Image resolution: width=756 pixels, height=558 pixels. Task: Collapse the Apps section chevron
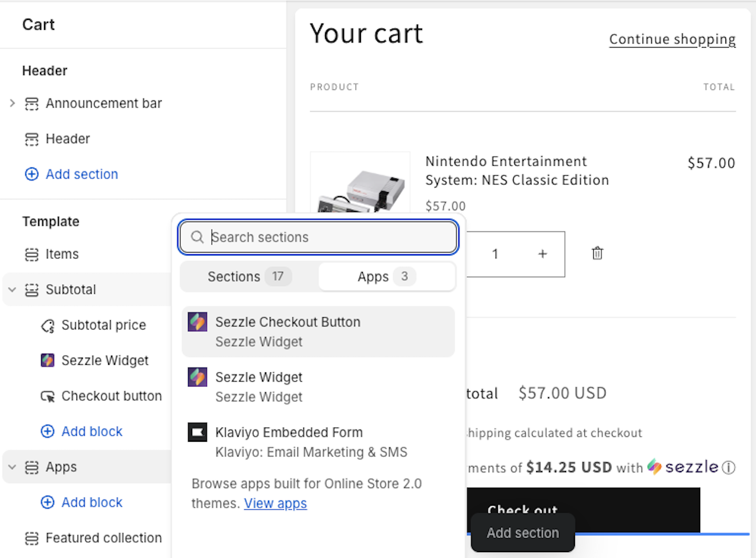pos(12,467)
